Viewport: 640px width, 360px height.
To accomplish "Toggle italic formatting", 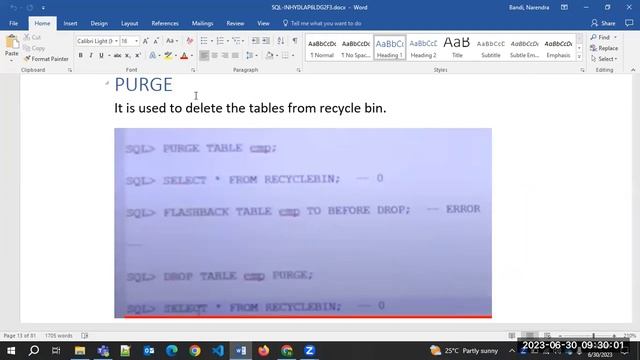I will [91, 55].
